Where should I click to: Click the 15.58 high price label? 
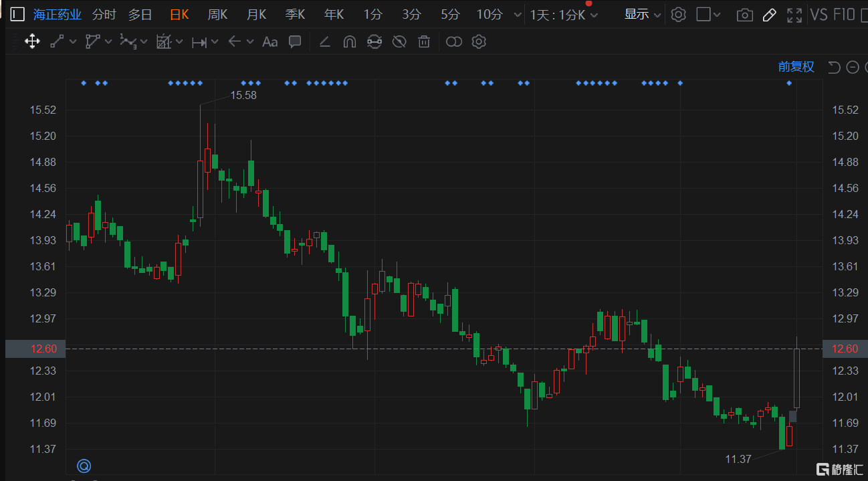tap(243, 96)
